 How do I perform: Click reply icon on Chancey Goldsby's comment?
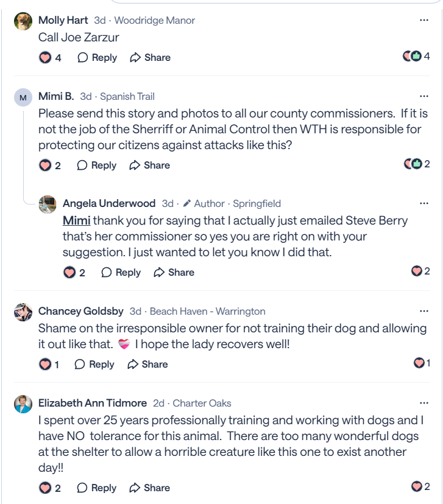click(80, 365)
